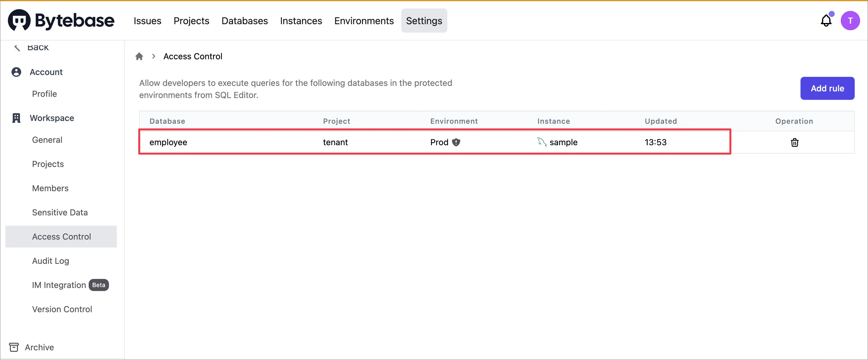Viewport: 868px width, 360px height.
Task: Select Settings in top navigation
Action: 423,21
